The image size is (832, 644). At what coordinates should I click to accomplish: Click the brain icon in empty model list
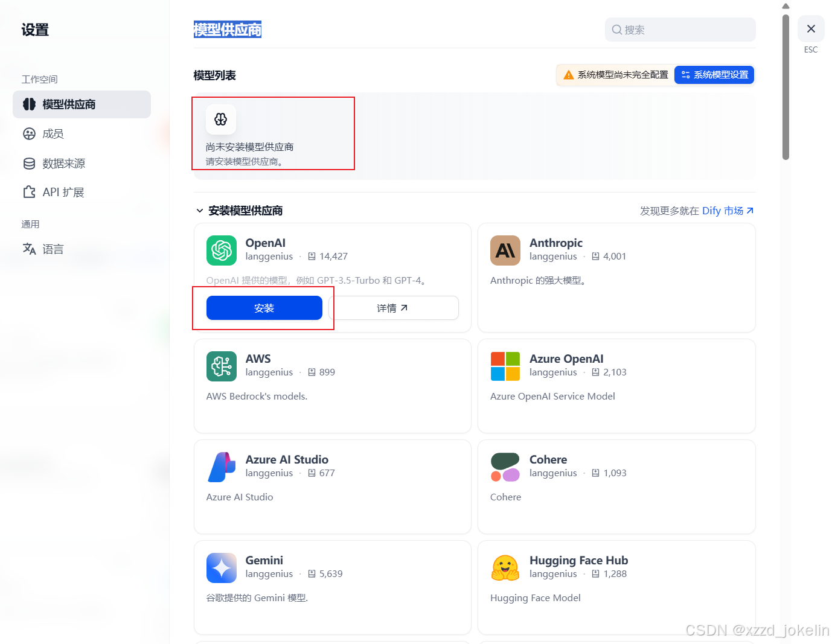click(221, 120)
